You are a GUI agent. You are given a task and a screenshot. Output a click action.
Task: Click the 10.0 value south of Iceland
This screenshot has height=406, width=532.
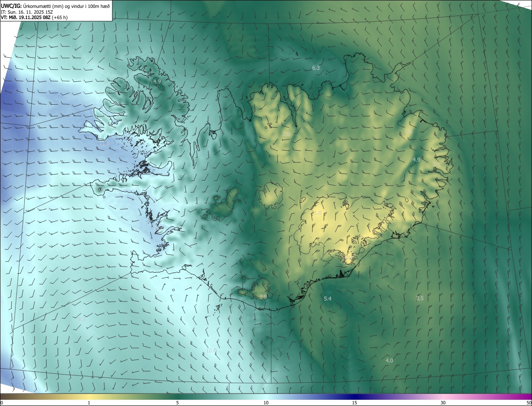coord(211,351)
